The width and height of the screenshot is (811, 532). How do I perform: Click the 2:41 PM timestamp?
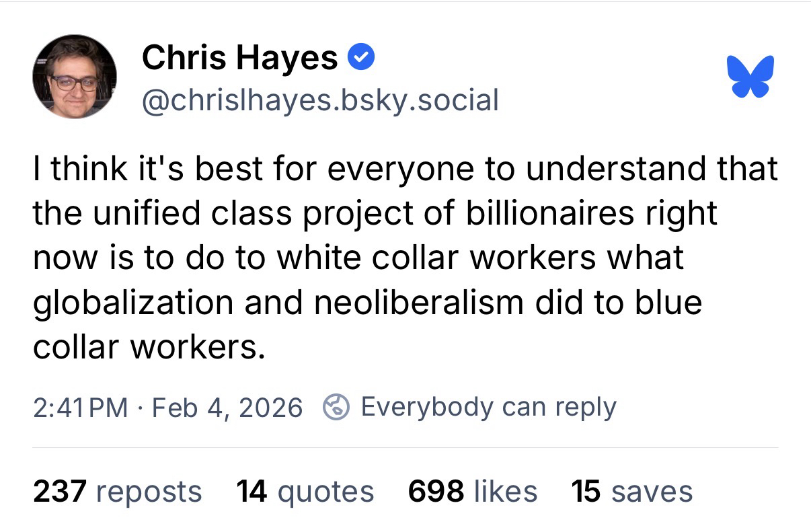point(80,407)
